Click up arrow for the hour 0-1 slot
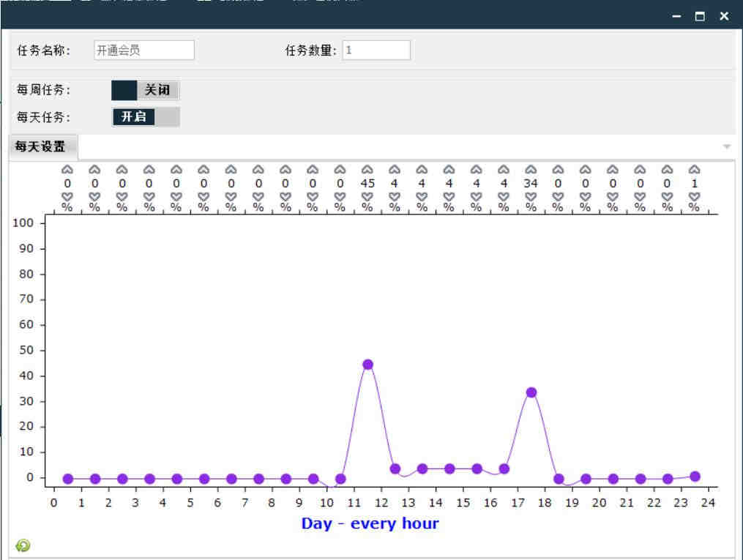Viewport: 743px width, 560px height. click(x=67, y=169)
